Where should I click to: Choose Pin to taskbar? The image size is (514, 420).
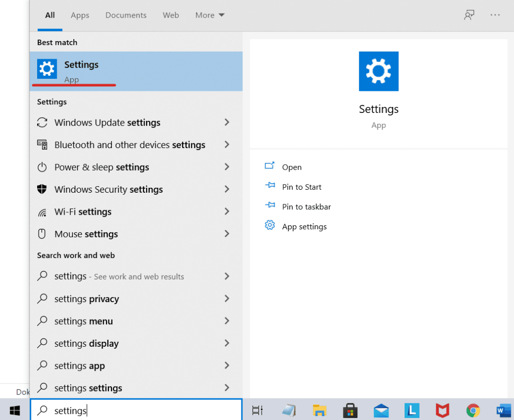[307, 207]
